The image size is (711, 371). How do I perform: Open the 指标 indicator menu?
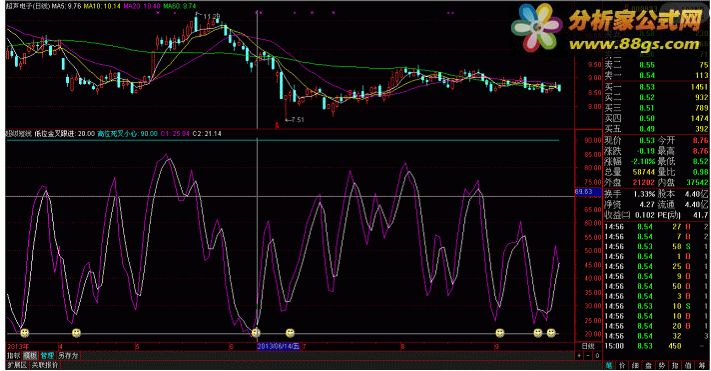coord(15,356)
